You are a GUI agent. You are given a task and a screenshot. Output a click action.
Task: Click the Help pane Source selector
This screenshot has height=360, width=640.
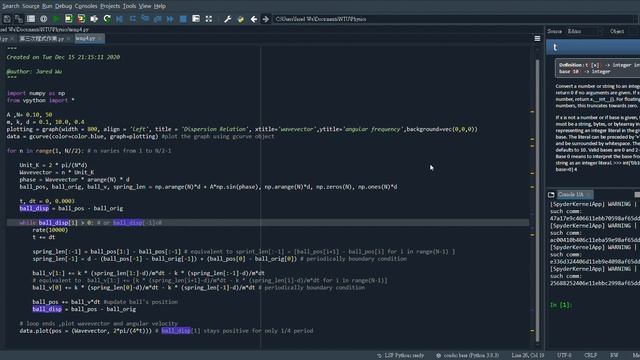point(574,31)
